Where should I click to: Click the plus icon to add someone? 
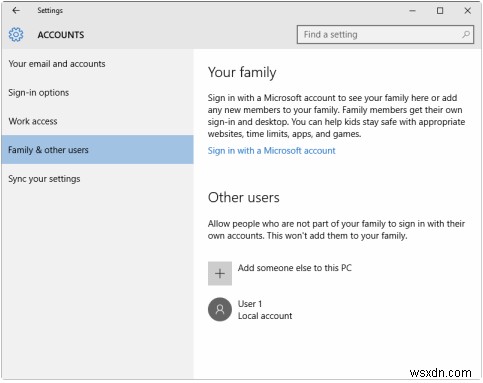[220, 274]
